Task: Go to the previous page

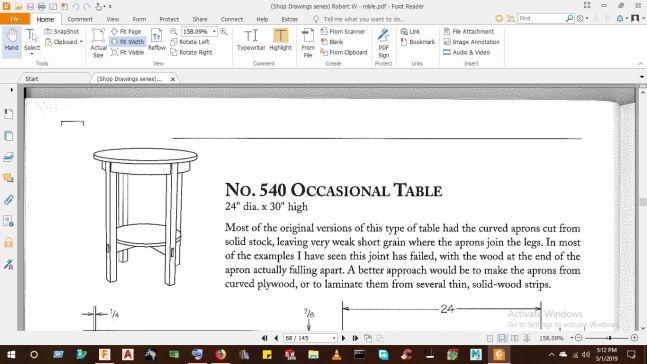Action: pyautogui.click(x=276, y=338)
